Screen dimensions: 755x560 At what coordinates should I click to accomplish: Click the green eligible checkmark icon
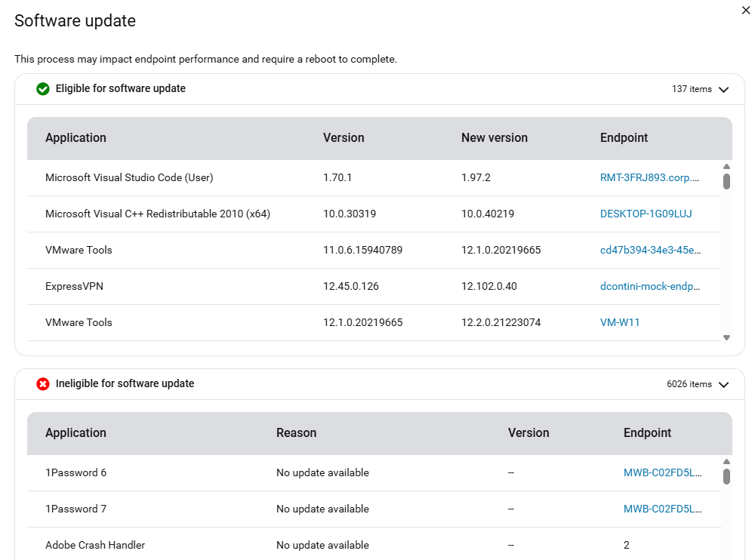[x=43, y=89]
